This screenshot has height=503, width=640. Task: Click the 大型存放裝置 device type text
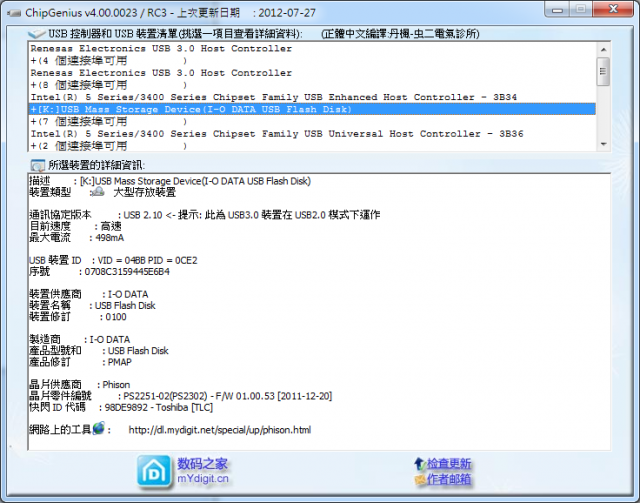[x=144, y=192]
